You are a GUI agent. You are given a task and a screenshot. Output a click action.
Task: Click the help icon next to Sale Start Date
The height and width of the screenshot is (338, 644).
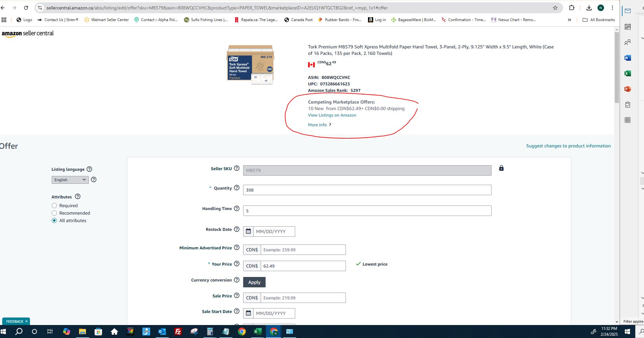(237, 311)
